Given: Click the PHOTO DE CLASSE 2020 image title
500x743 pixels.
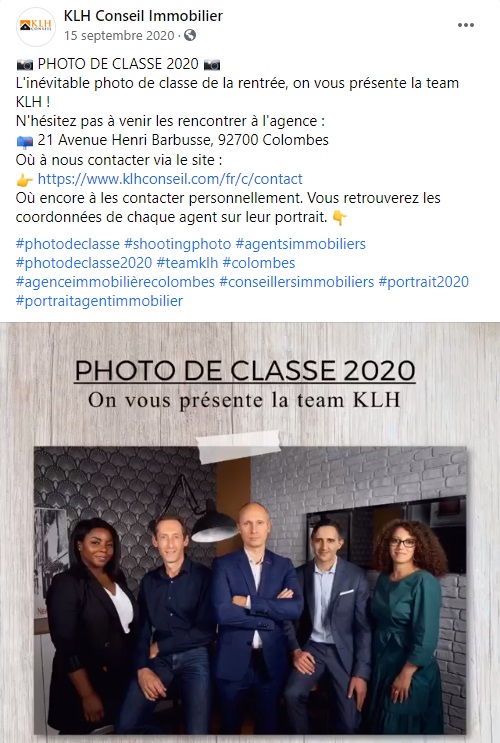Looking at the screenshot, I should (245, 371).
